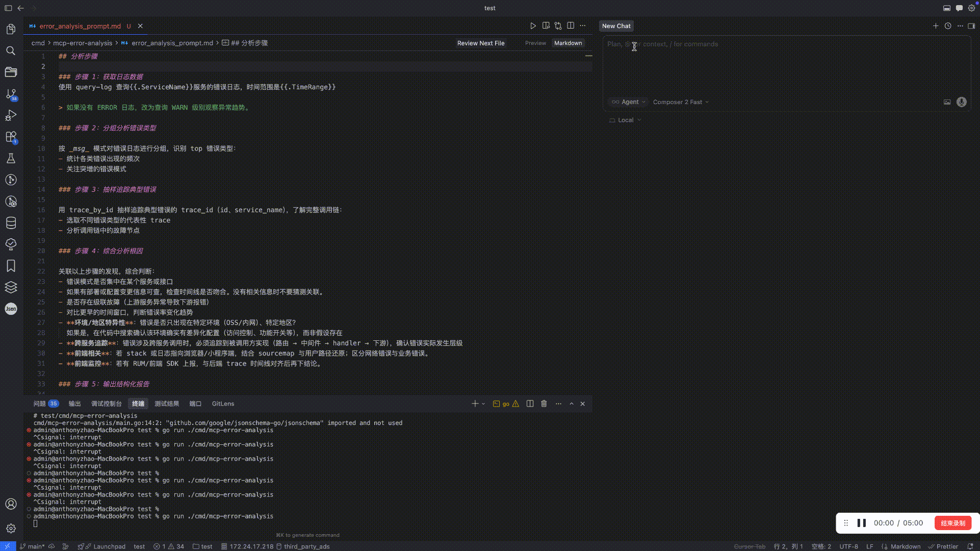
Task: Open the Database icon in activity bar
Action: pos(11,223)
